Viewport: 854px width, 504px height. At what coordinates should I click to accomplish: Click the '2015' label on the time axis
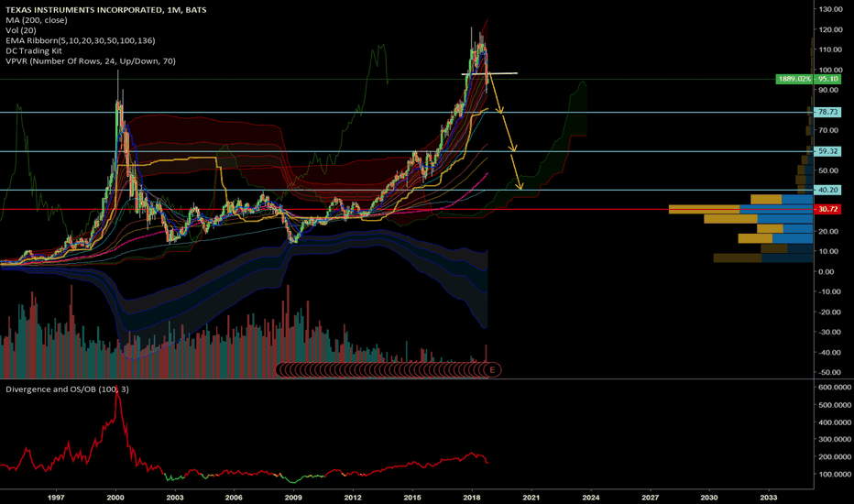[412, 497]
